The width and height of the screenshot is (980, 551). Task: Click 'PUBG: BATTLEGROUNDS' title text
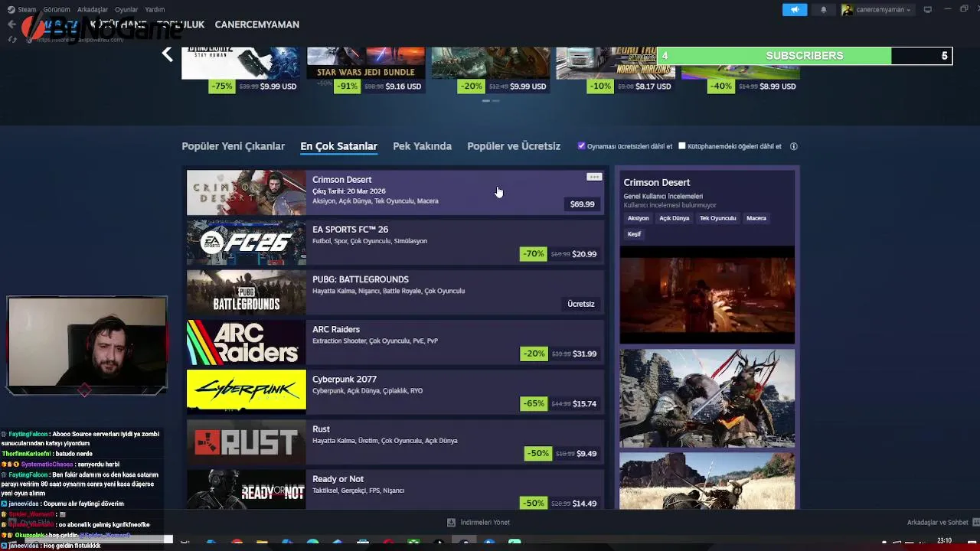tap(360, 279)
